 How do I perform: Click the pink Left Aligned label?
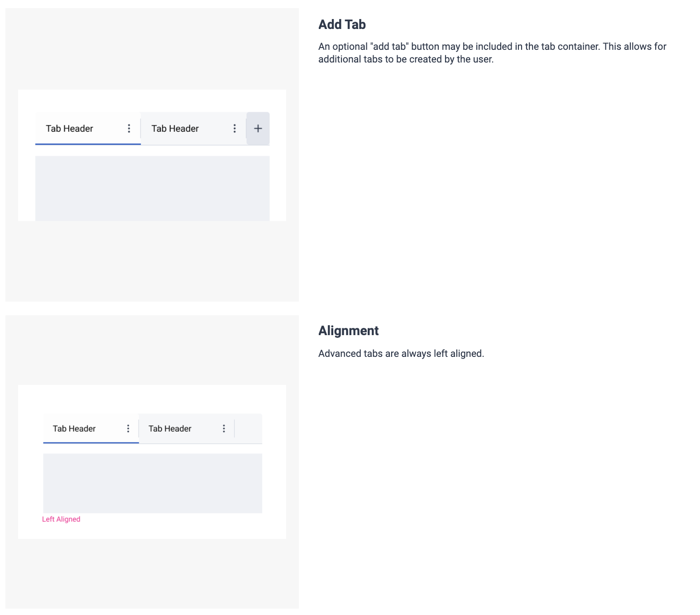[61, 519]
